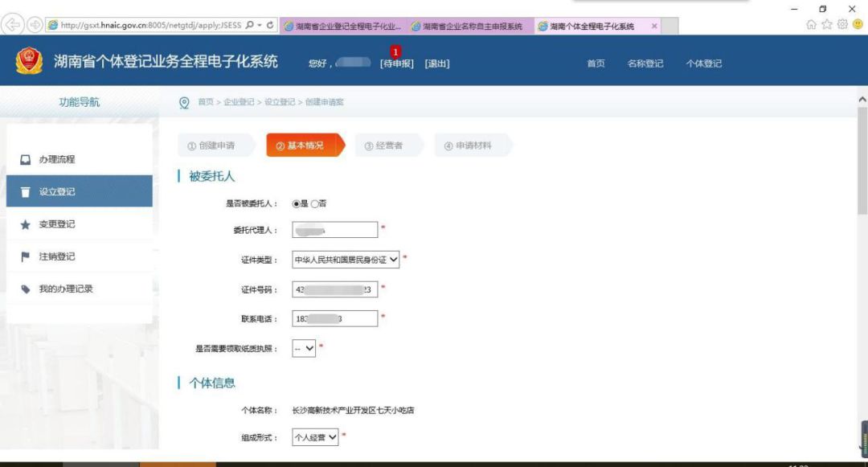
Task: Open the blank new tab button
Action: click(669, 26)
